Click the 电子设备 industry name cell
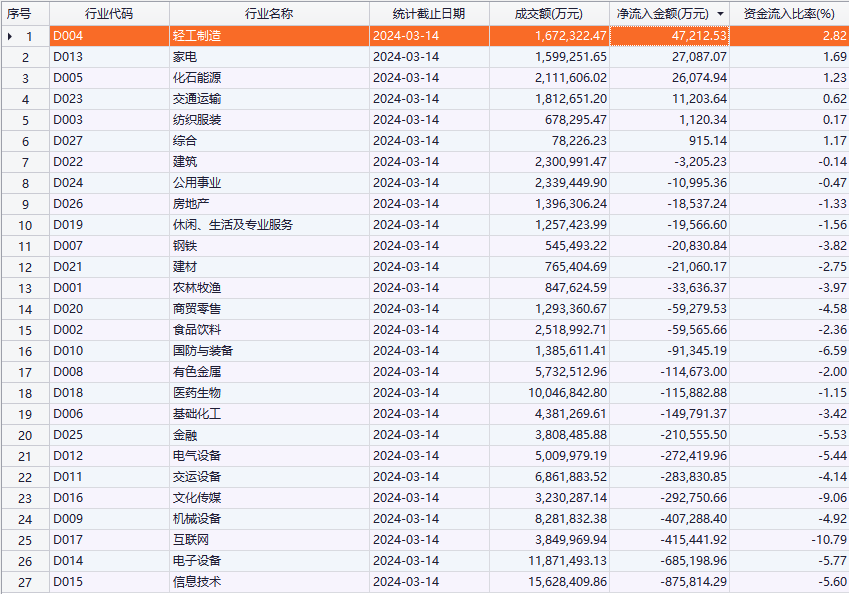This screenshot has height=594, width=849. pos(196,561)
